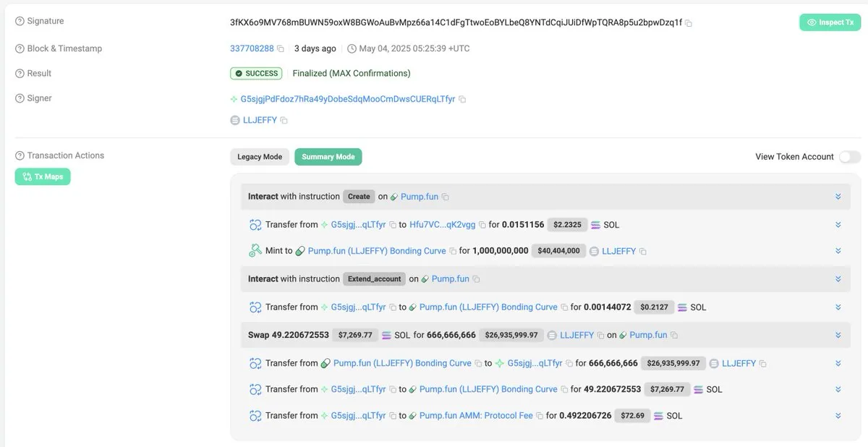This screenshot has height=447, width=868.
Task: Click Finalized (MAX Confirmations) text
Action: [x=352, y=74]
